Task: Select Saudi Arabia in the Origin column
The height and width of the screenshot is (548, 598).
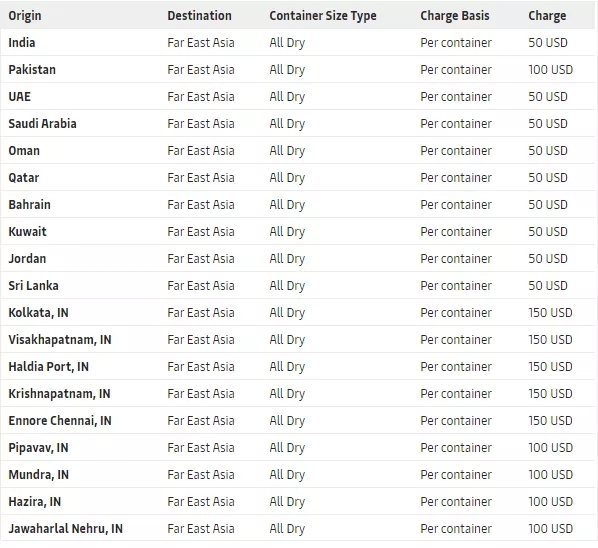Action: click(x=42, y=124)
